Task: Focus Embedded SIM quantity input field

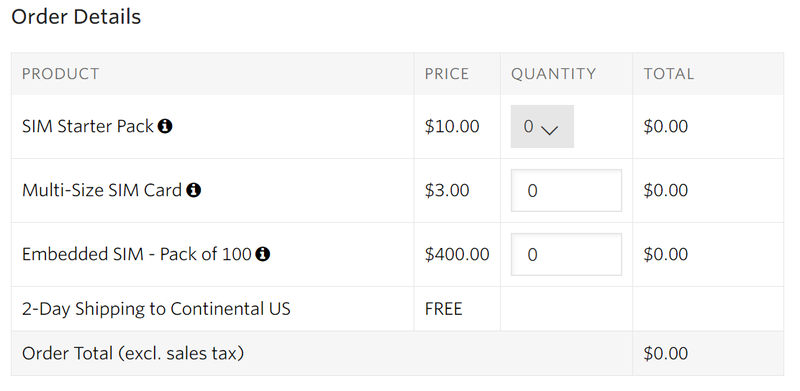Action: tap(566, 254)
